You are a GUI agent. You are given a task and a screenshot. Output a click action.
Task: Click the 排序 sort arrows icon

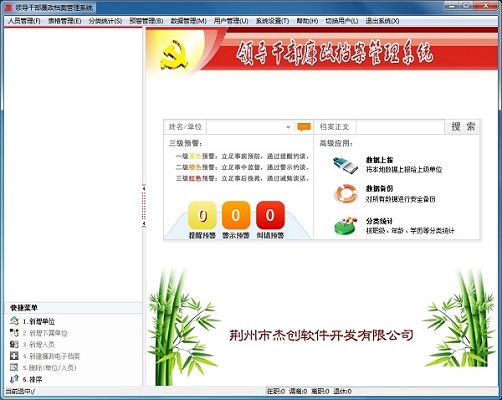[14, 379]
